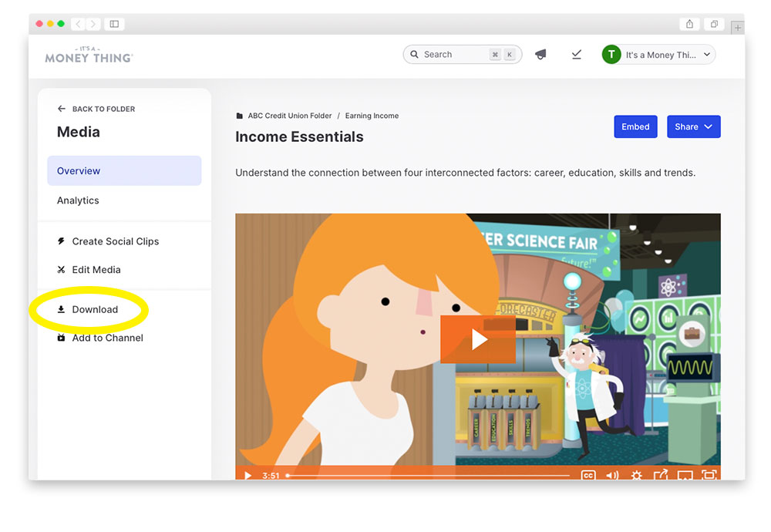Click the Embed button

pos(635,127)
